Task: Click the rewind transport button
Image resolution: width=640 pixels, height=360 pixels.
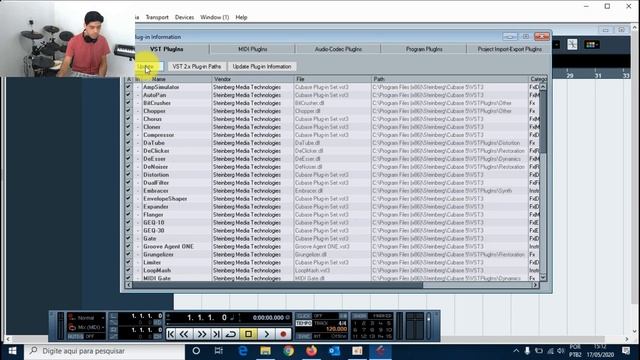Action: [184, 334]
